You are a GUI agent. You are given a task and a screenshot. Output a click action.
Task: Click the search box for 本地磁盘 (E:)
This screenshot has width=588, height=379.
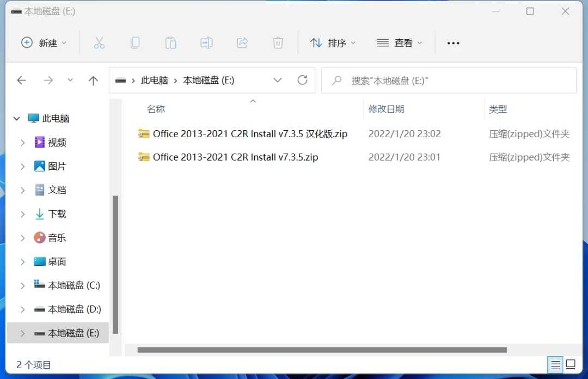pyautogui.click(x=449, y=80)
